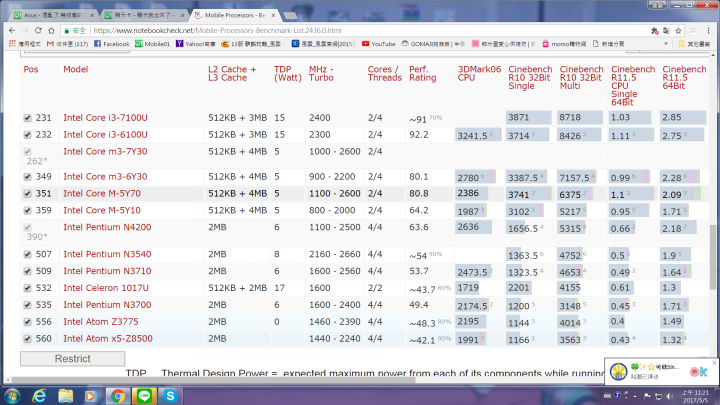Click the vertical page scrollbar
Image resolution: width=720 pixels, height=405 pixels.
coord(713,257)
